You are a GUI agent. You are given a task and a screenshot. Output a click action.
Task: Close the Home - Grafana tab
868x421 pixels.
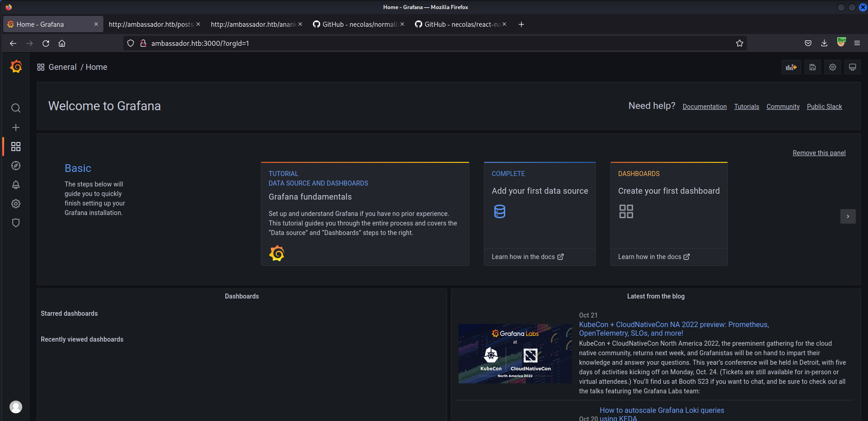96,24
